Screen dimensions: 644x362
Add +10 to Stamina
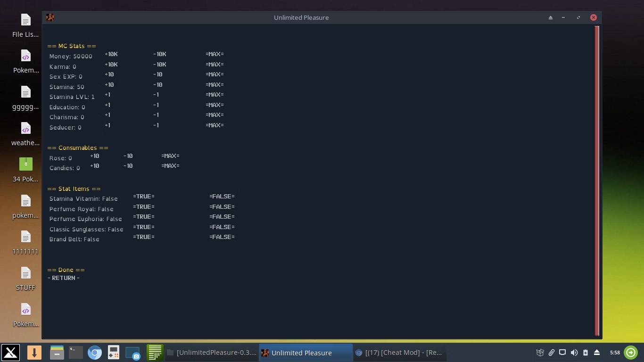click(109, 85)
